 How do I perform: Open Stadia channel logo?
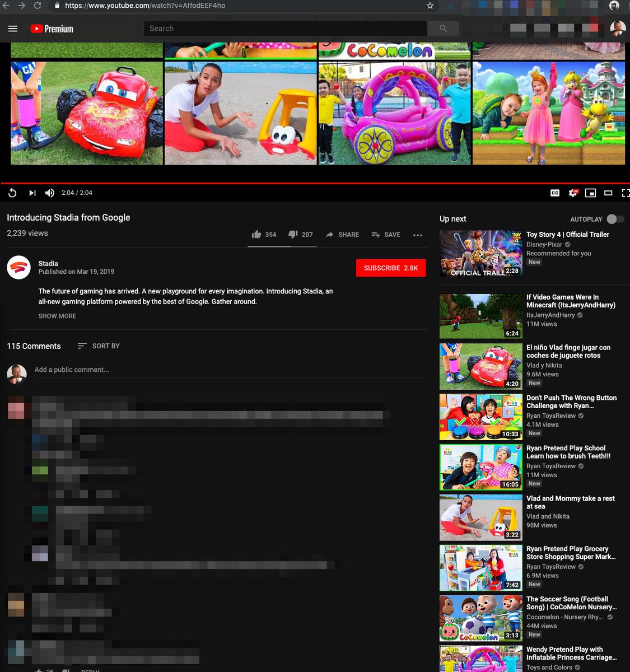point(18,267)
